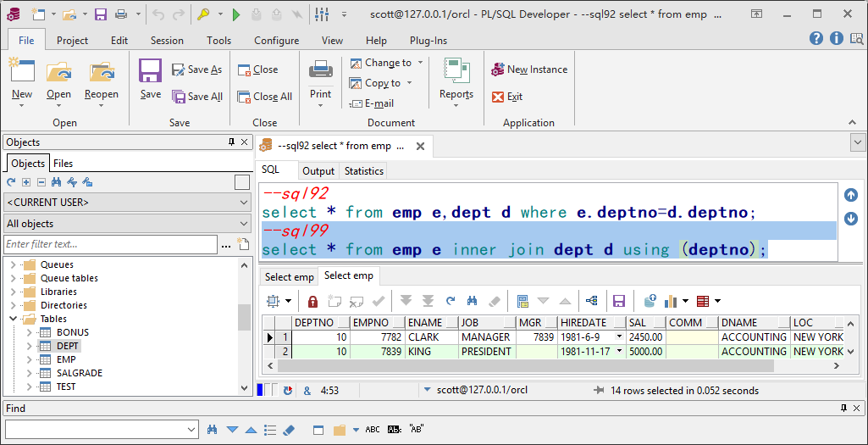
Task: Click the eraser icon in the Find panel
Action: (x=289, y=430)
